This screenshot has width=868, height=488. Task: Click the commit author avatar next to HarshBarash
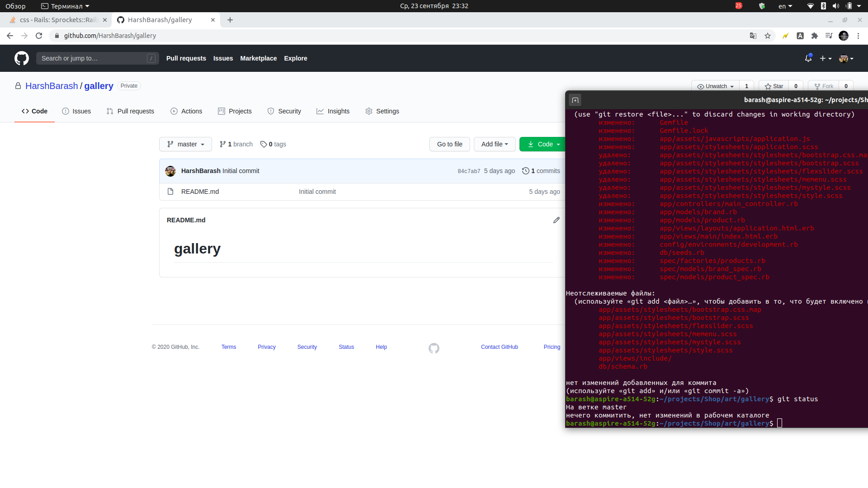click(x=170, y=171)
